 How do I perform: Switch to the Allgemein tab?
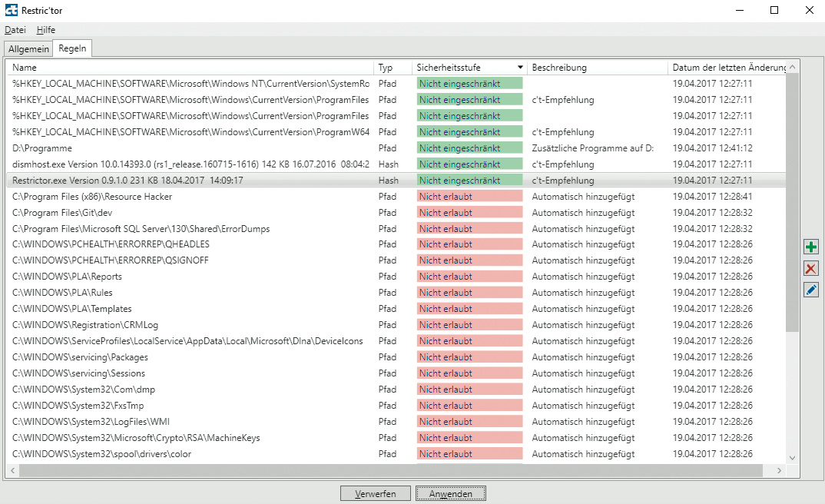coord(28,49)
